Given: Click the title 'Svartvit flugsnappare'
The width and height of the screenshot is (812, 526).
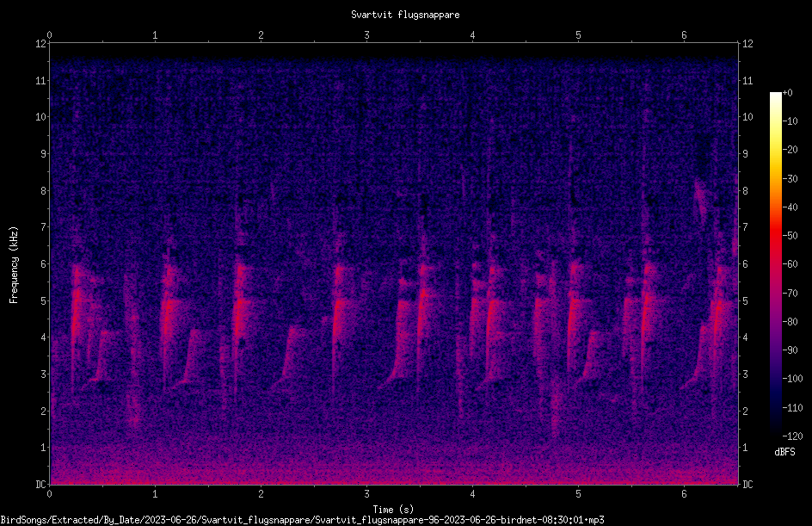Looking at the screenshot, I should (x=405, y=15).
